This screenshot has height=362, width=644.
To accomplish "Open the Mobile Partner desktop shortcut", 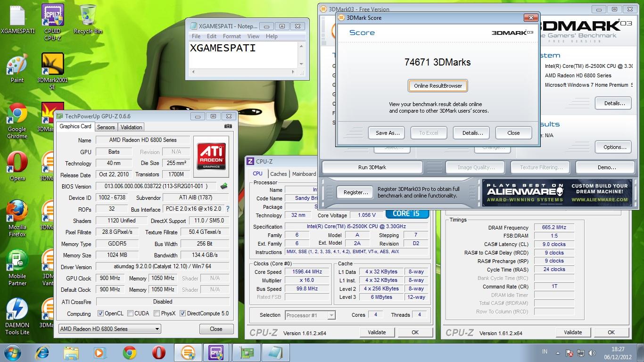I will [17, 268].
